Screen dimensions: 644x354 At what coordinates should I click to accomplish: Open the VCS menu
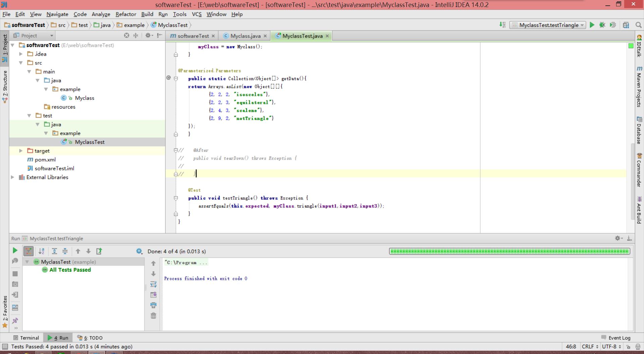click(197, 14)
